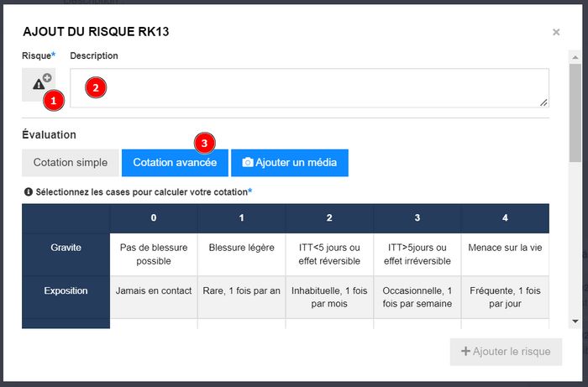Open the risk picker warning icon

[x=39, y=84]
